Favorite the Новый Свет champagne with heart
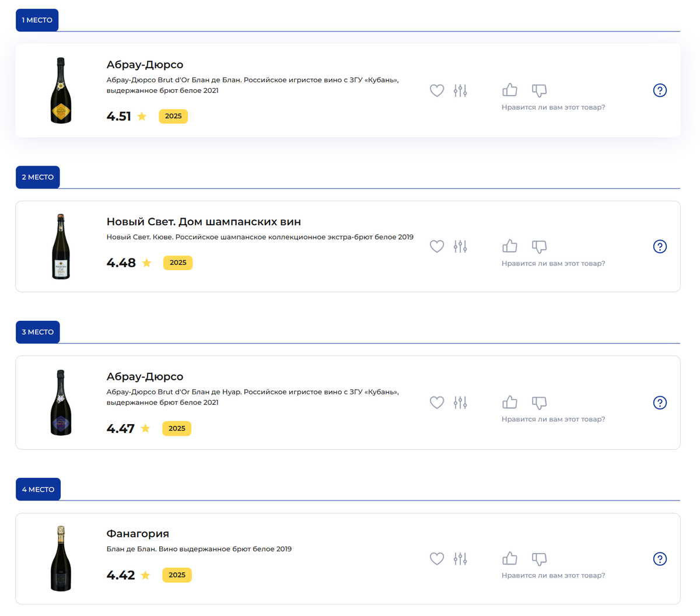Viewport: 700px width, 616px height. point(437,247)
